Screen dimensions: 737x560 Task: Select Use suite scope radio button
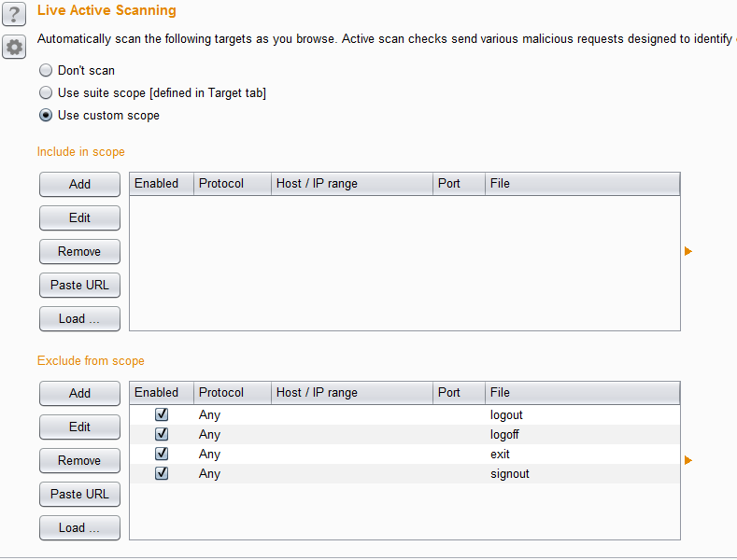tap(46, 93)
